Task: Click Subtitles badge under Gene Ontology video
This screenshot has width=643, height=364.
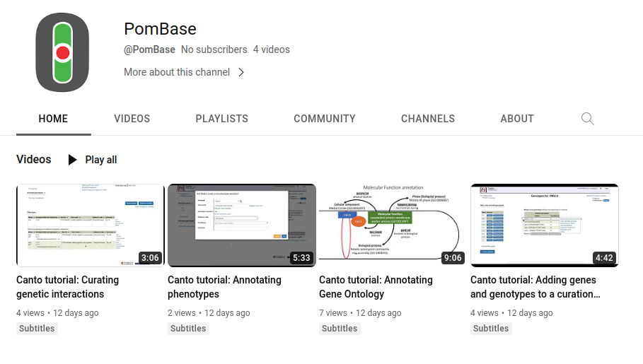Action: point(340,329)
